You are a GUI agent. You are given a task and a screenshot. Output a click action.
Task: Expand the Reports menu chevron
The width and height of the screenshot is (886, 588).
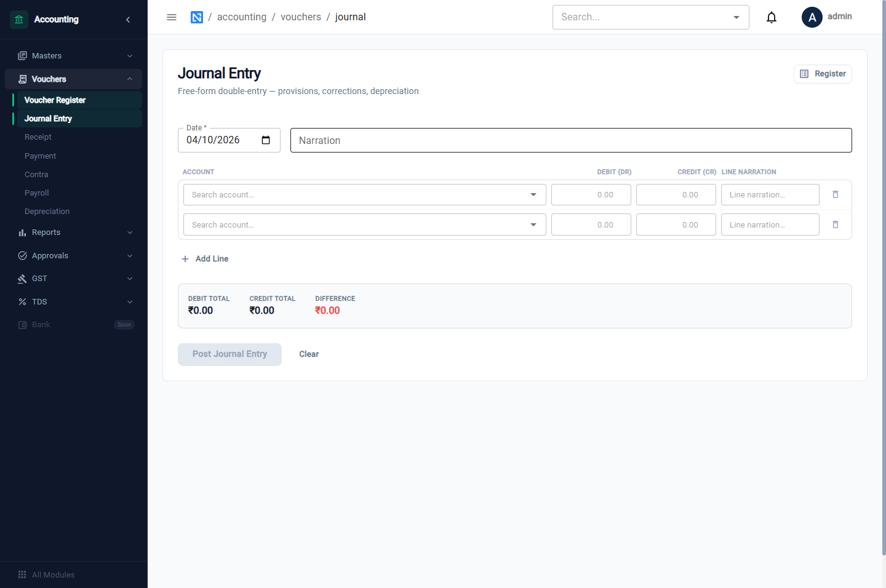[130, 232]
